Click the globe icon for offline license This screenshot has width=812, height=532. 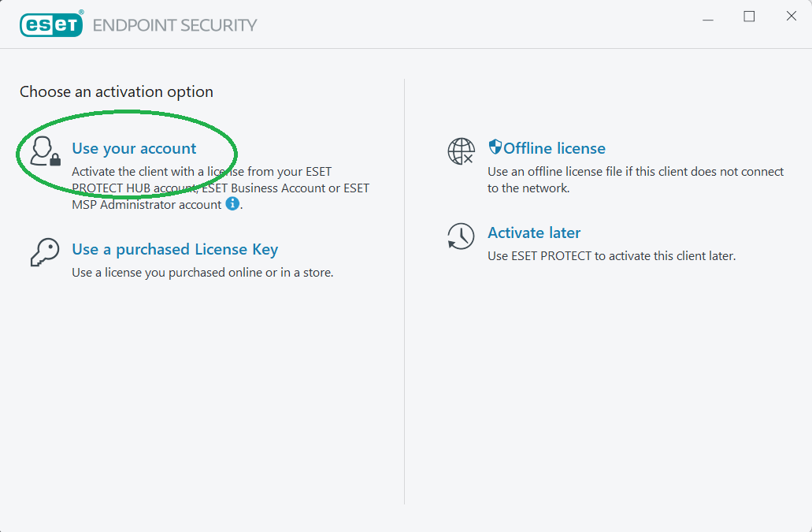[461, 151]
